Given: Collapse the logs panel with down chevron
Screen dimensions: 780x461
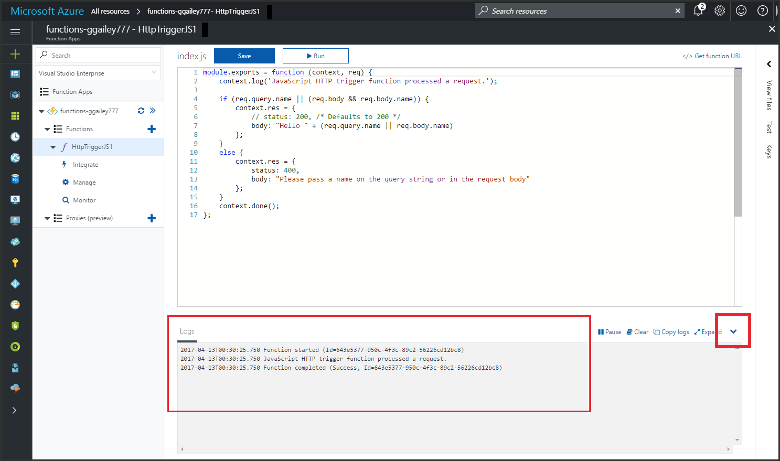Looking at the screenshot, I should [733, 332].
